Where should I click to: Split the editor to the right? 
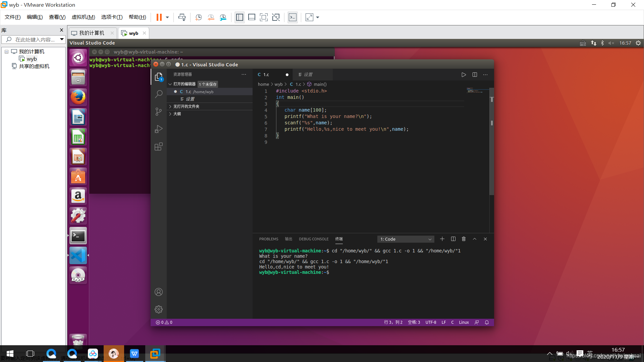(x=475, y=75)
